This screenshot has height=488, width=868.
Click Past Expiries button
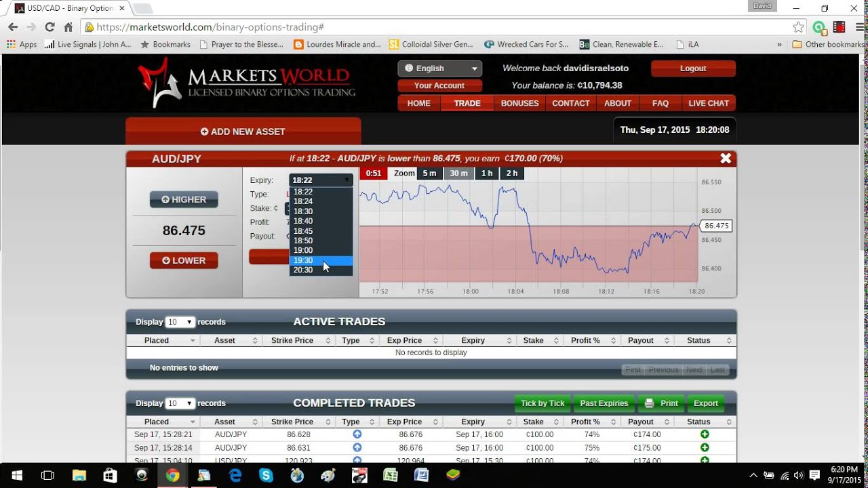604,403
